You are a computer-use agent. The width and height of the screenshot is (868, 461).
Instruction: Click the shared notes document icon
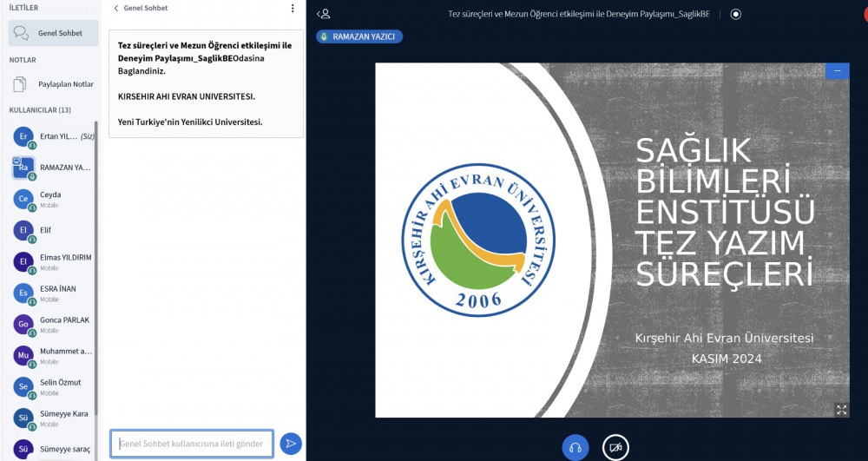click(x=20, y=84)
